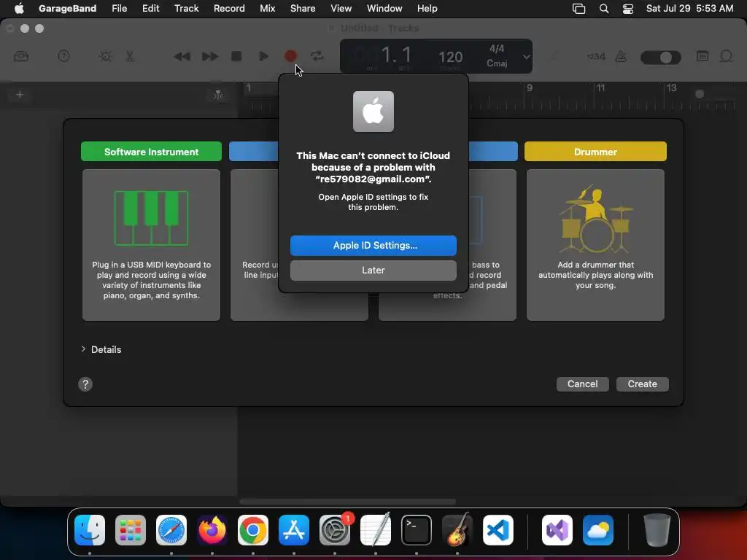Select the Software Instrument header
The image size is (747, 560).
tap(152, 152)
